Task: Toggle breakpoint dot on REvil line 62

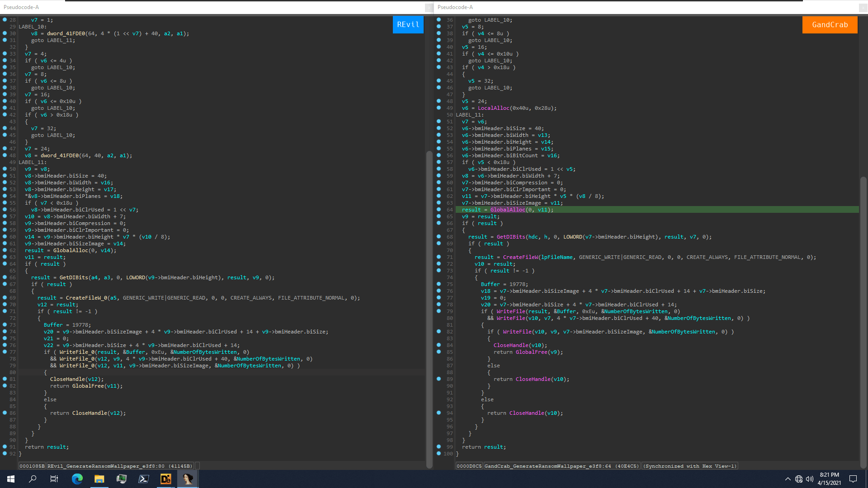Action: (x=5, y=250)
